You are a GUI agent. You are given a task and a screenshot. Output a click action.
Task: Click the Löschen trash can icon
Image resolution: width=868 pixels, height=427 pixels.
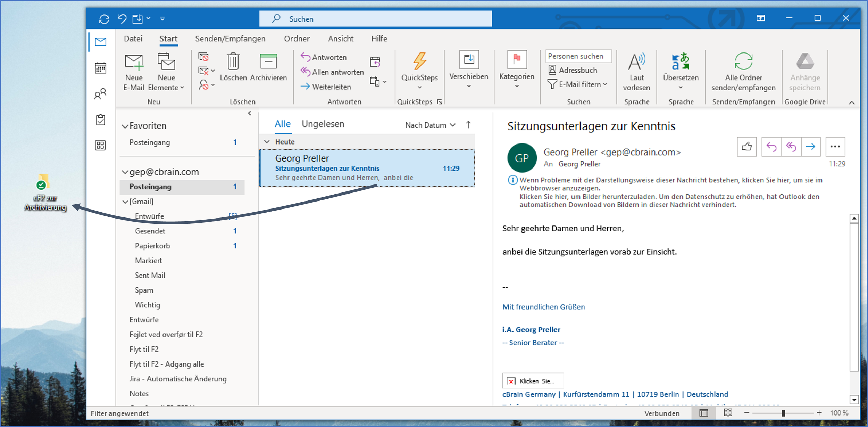pos(233,62)
